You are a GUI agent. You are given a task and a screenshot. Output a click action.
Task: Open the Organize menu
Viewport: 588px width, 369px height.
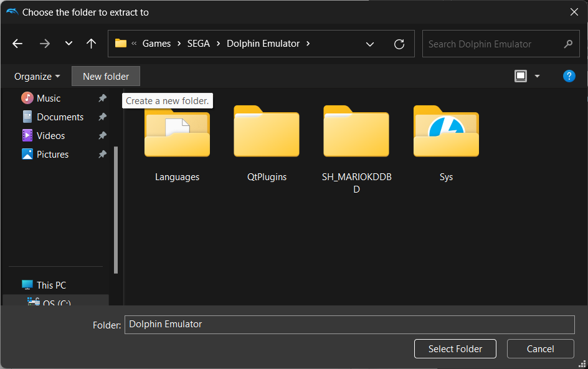[x=37, y=77]
